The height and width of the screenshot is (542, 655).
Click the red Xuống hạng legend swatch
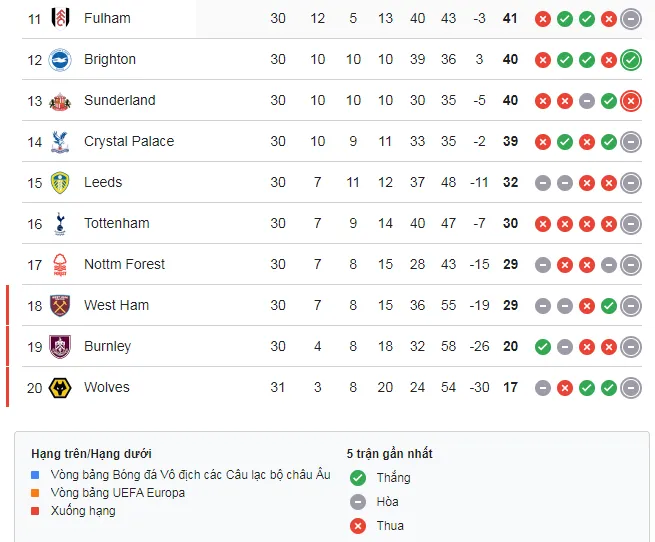pyautogui.click(x=35, y=511)
